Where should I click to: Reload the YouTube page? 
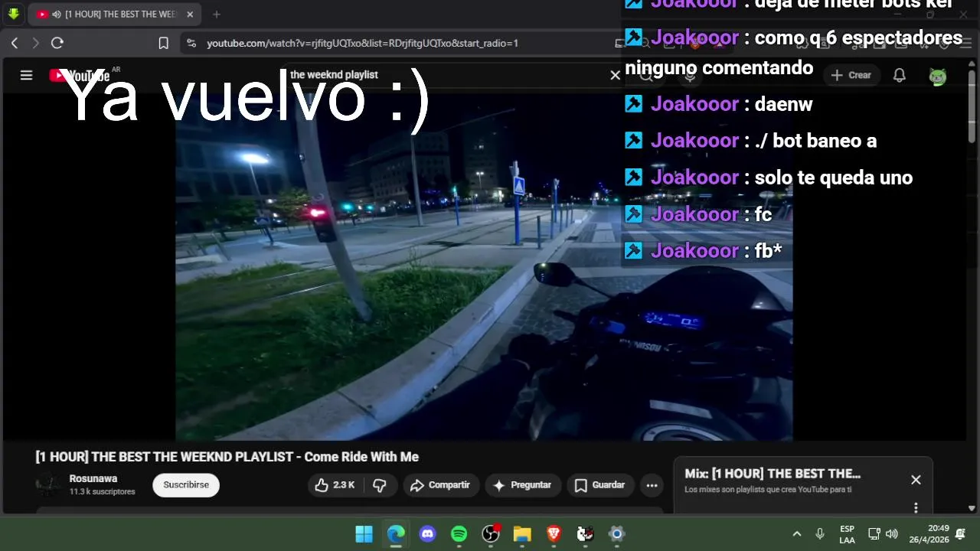(57, 43)
